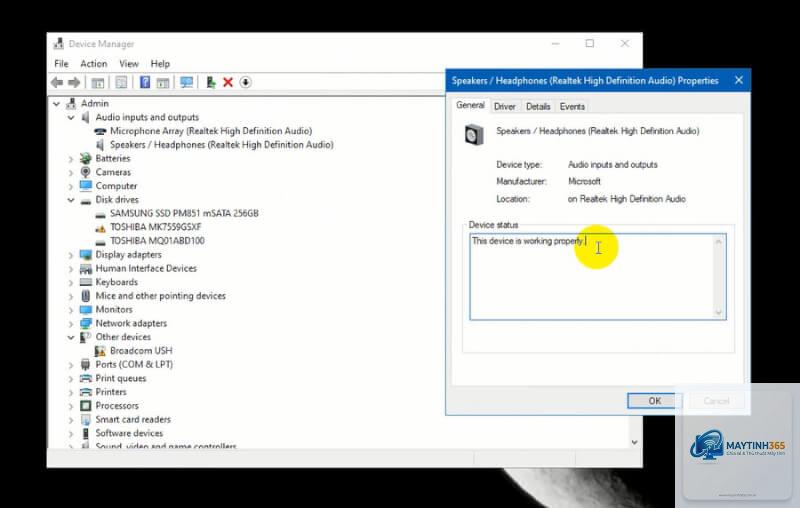Click the Display adapters category icon
800x508 pixels.
click(86, 255)
